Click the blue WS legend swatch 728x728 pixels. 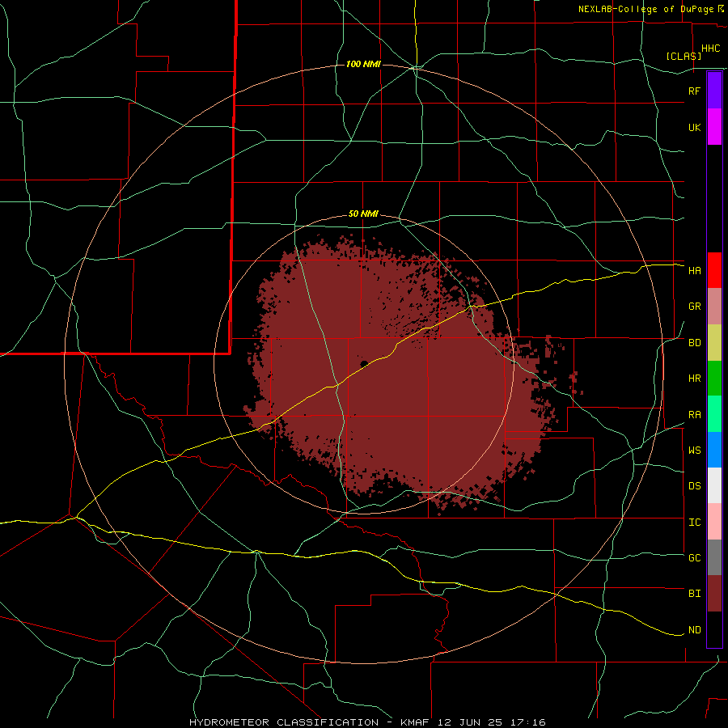point(714,450)
